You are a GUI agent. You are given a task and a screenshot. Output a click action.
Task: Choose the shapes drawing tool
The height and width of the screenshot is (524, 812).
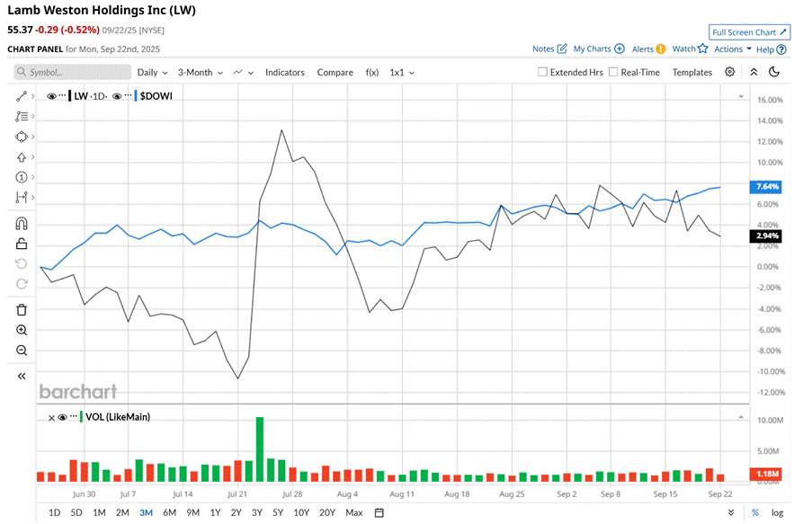(x=22, y=137)
